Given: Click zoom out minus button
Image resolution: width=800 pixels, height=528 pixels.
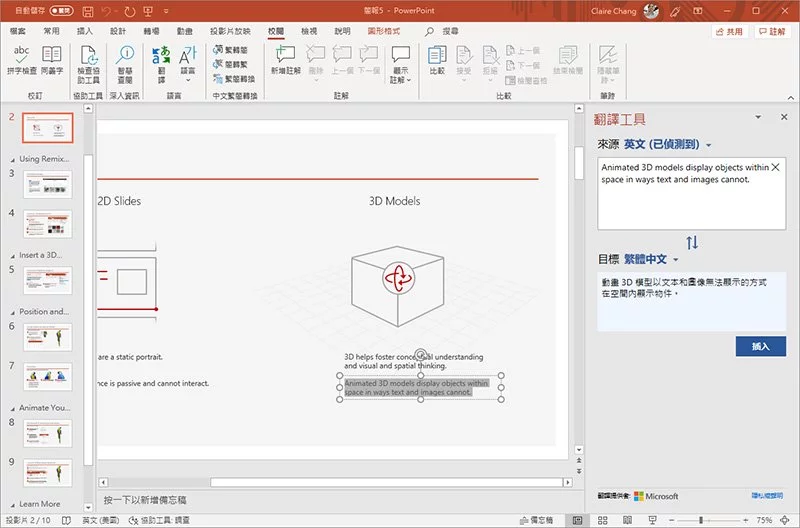Looking at the screenshot, I should (671, 520).
